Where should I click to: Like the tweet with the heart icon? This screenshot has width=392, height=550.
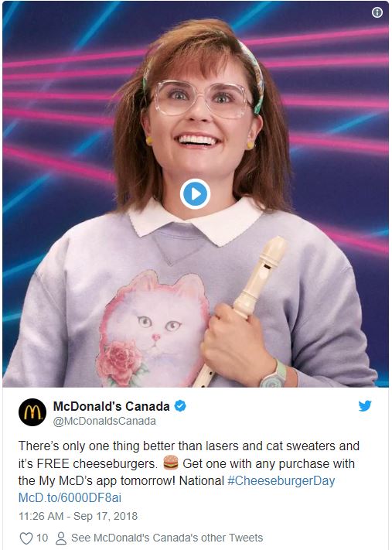pos(26,538)
